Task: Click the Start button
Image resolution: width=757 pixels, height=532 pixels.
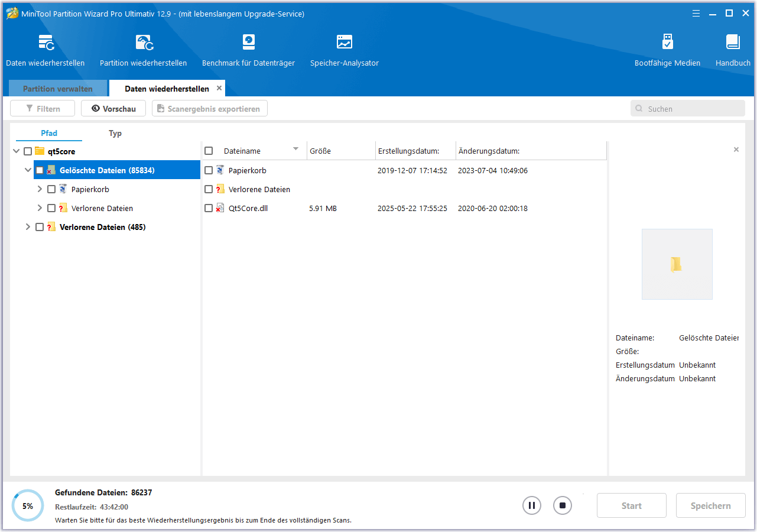Action: 632,505
